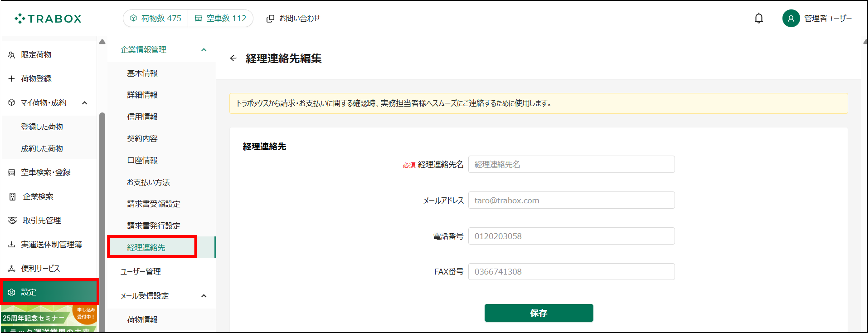Focus the 経理連絡先名 input field
Screen dimensions: 868x333
[571, 164]
